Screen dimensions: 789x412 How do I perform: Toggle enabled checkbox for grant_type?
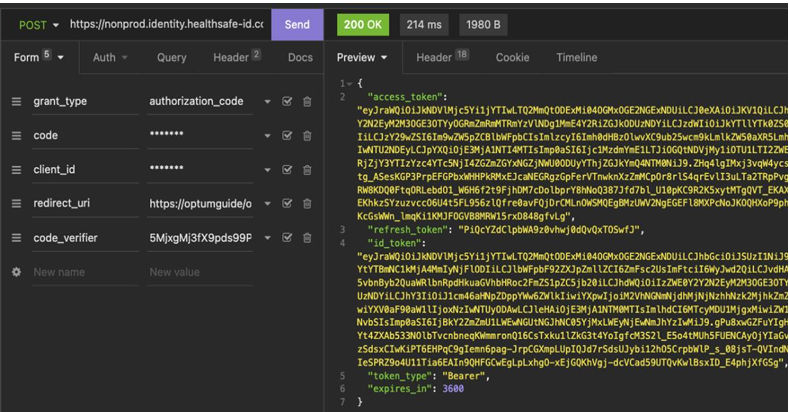click(x=287, y=102)
